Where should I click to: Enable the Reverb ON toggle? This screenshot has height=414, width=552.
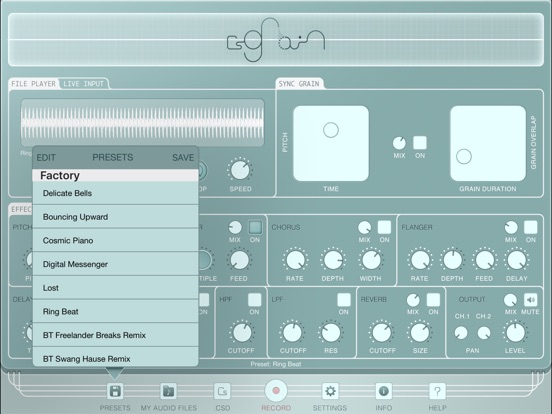point(433,300)
